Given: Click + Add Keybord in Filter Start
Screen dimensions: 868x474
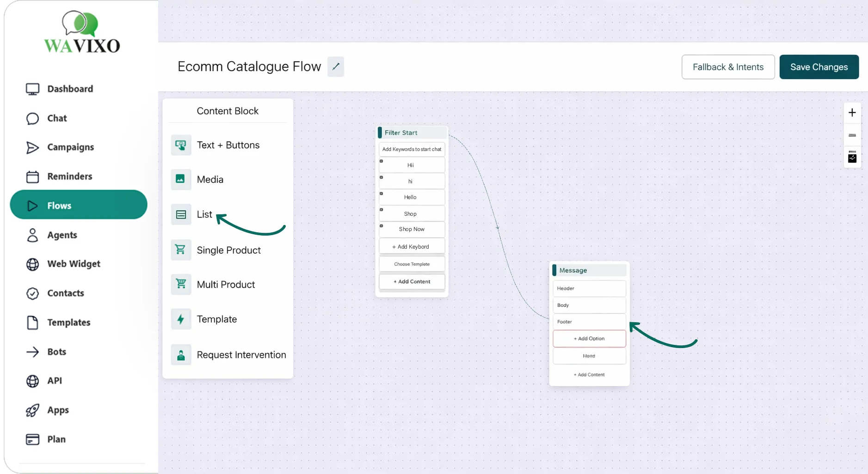Looking at the screenshot, I should [412, 247].
